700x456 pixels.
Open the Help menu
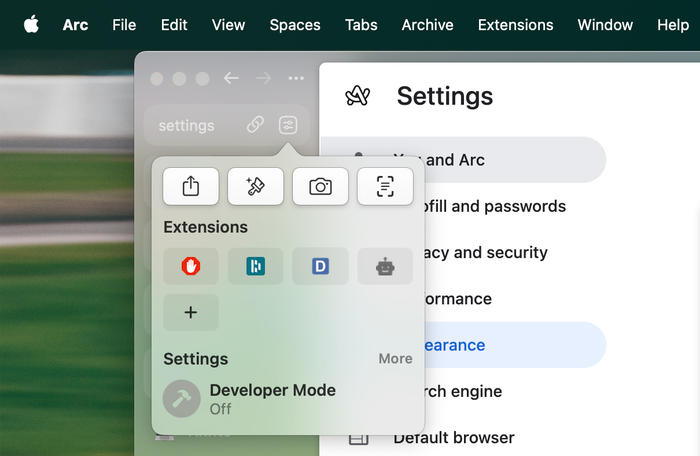click(x=673, y=25)
